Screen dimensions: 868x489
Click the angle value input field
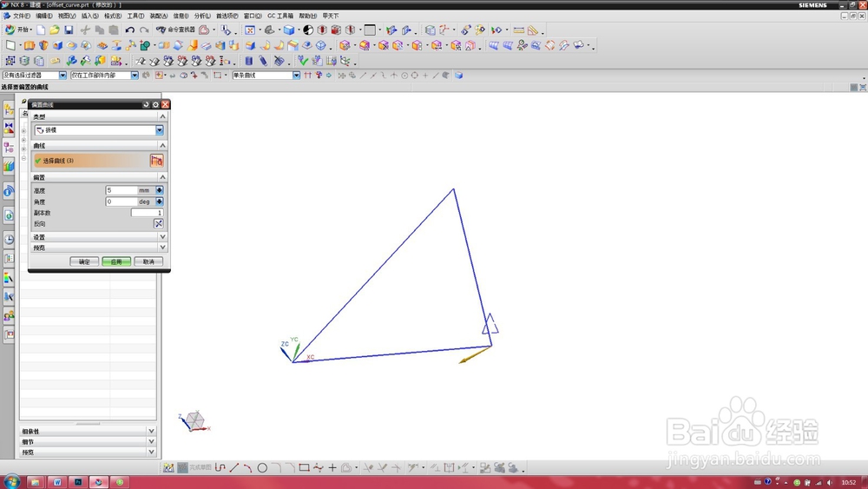(x=122, y=202)
